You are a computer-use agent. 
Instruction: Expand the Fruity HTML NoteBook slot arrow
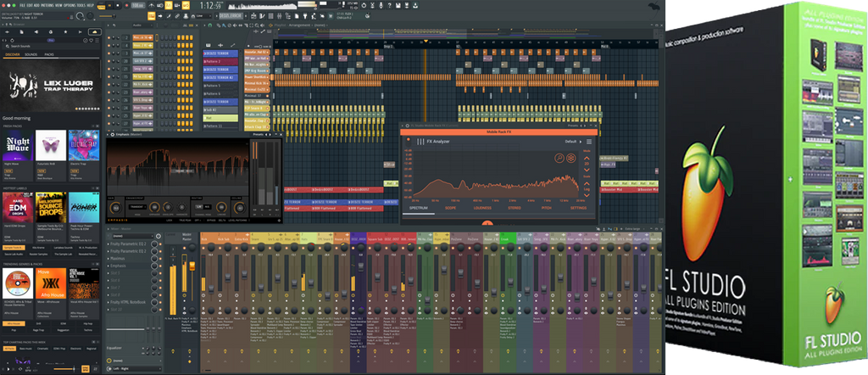point(108,302)
